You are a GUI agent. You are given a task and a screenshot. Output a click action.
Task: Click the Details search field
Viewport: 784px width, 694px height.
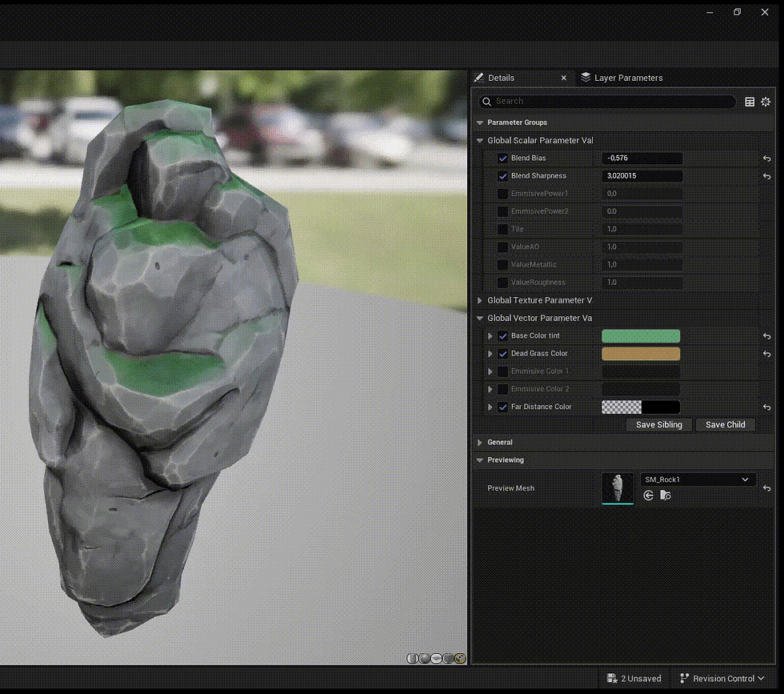tap(607, 102)
